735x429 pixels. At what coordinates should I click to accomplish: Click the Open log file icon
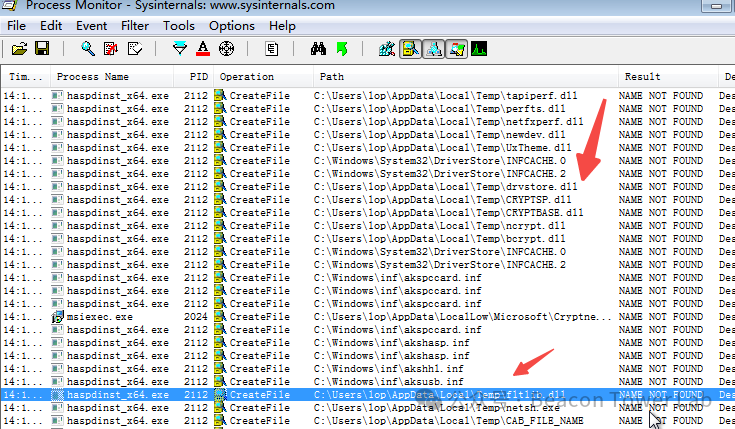19,49
